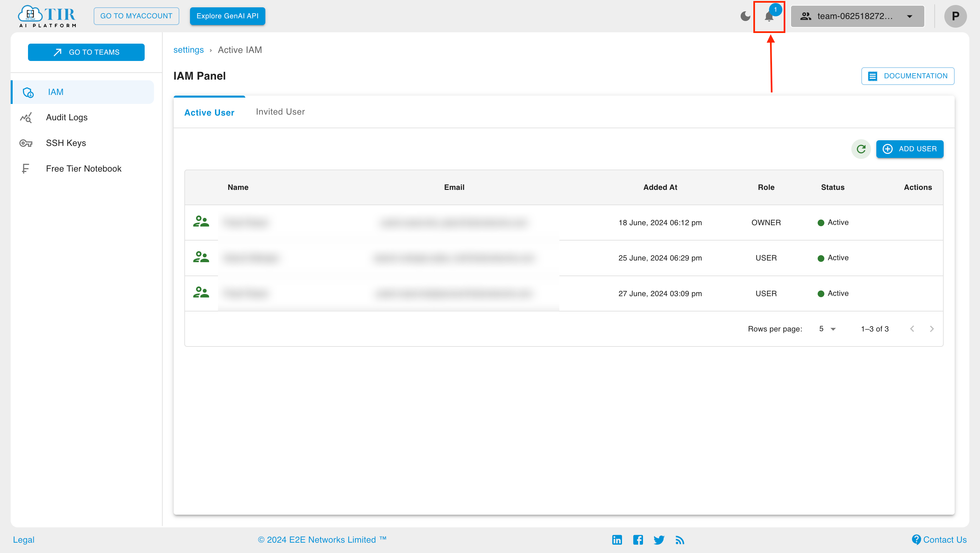Click the SSH key icon
The height and width of the screenshot is (553, 980).
pos(26,143)
